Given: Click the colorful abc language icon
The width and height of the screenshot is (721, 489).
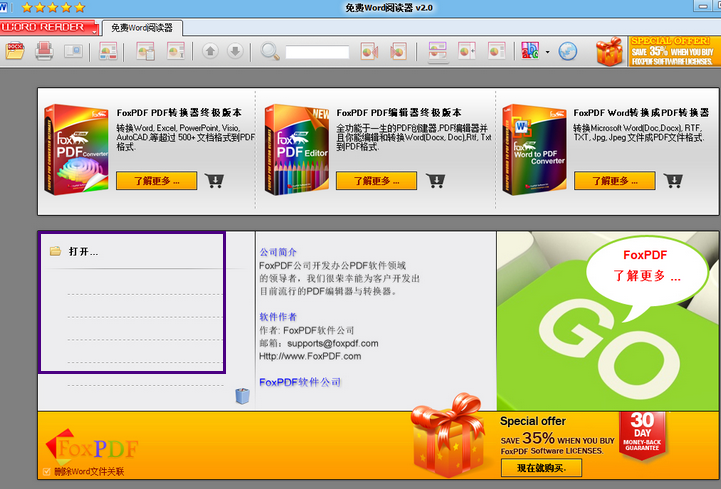Looking at the screenshot, I should (x=530, y=51).
